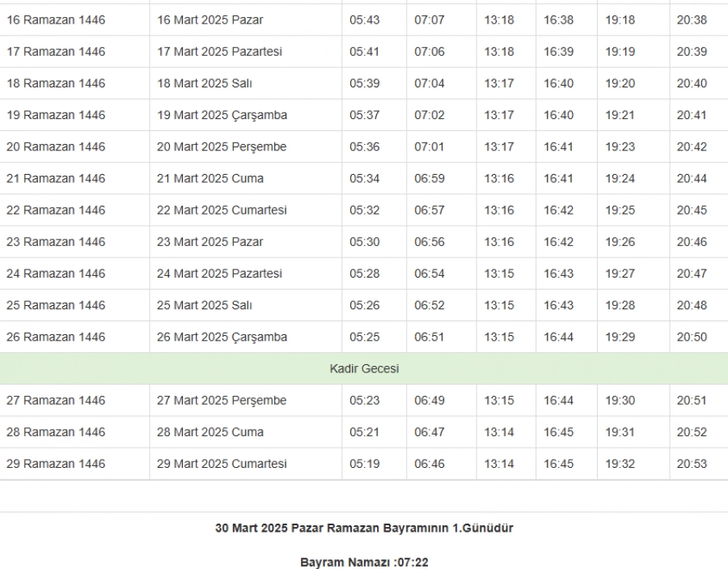
Task: Select the 16 Ramazan 1446 cell
Action: coord(56,19)
